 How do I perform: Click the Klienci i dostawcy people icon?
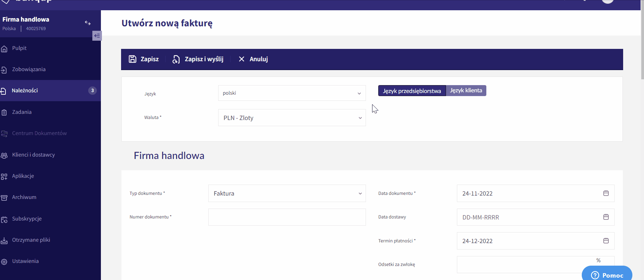[4, 155]
